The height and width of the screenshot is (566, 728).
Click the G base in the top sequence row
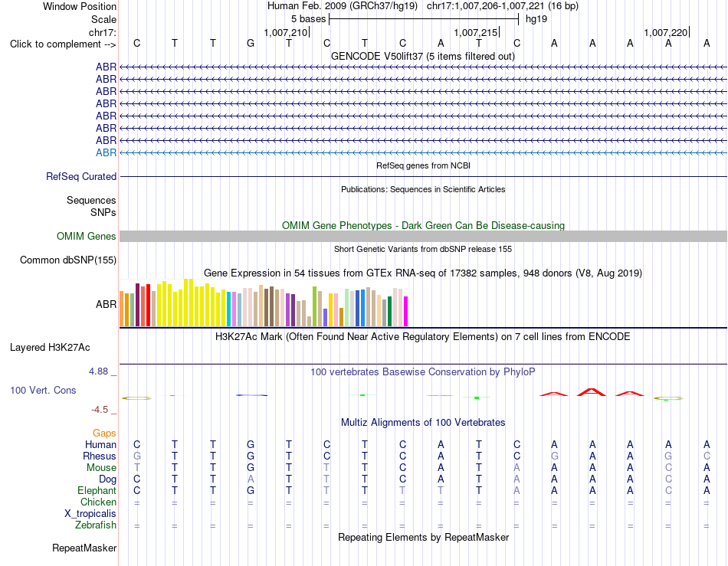(x=251, y=44)
